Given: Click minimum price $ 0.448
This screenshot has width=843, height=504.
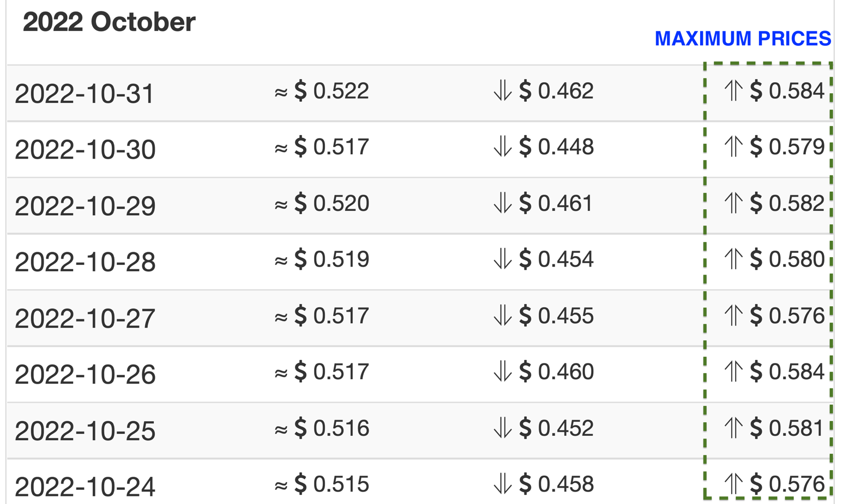Looking at the screenshot, I should (x=556, y=147).
